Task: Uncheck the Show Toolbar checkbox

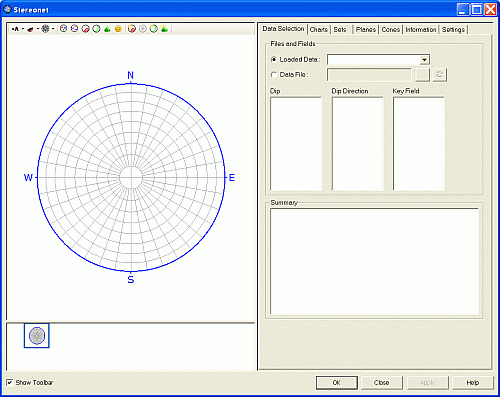Action: 10,382
